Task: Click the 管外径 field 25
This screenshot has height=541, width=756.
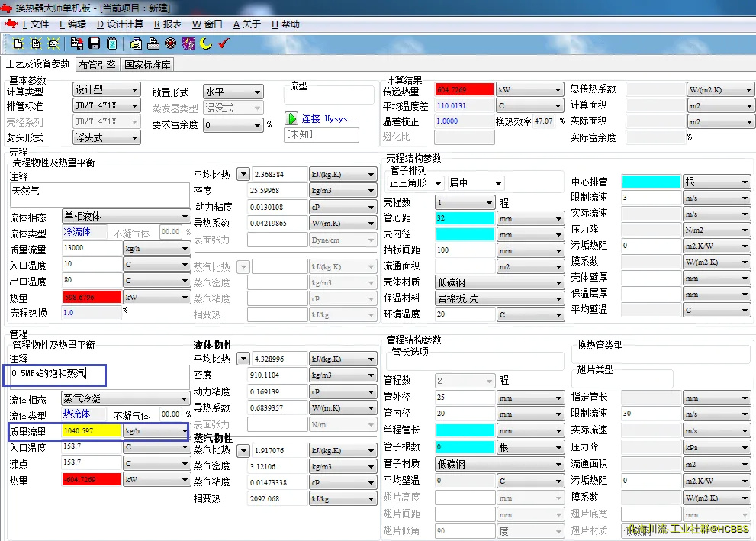Action: (x=465, y=398)
